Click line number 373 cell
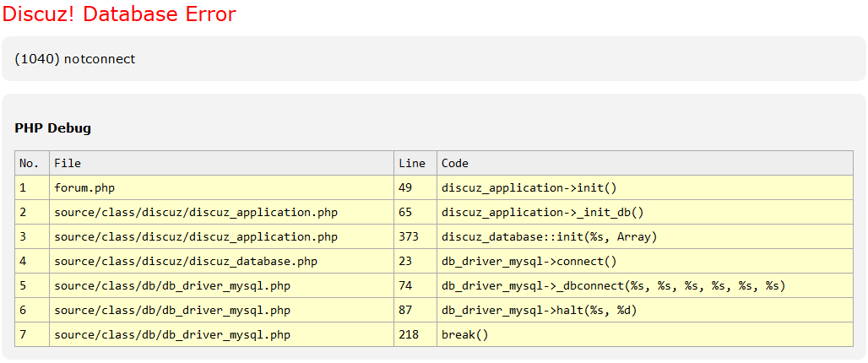The image size is (868, 363). pyautogui.click(x=415, y=237)
